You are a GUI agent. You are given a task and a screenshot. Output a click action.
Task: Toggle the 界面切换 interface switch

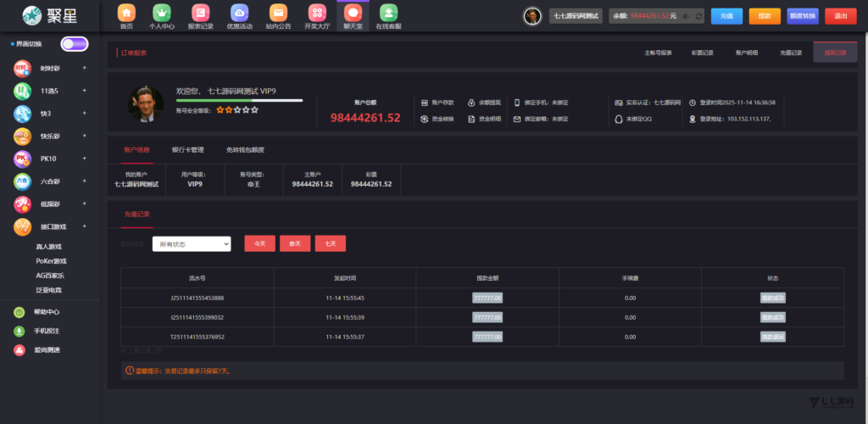[x=75, y=44]
